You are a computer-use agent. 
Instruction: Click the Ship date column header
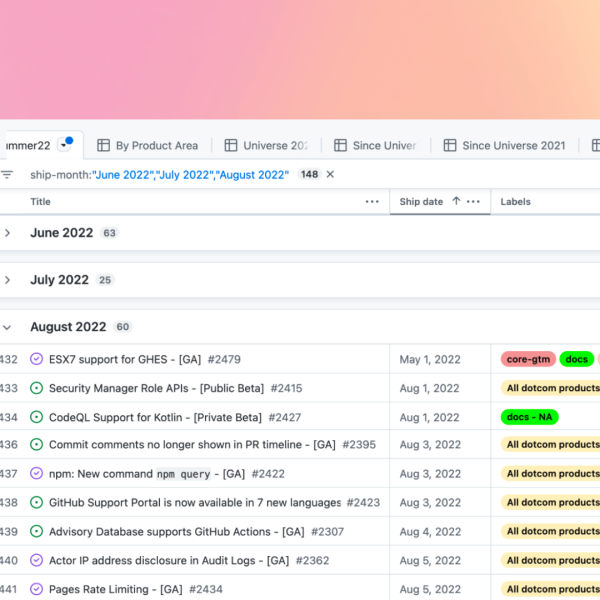click(421, 202)
